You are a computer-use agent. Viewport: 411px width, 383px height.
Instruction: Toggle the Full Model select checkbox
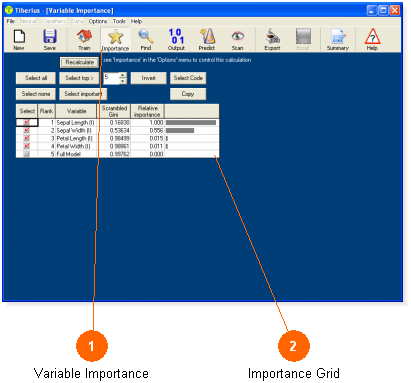pyautogui.click(x=27, y=154)
